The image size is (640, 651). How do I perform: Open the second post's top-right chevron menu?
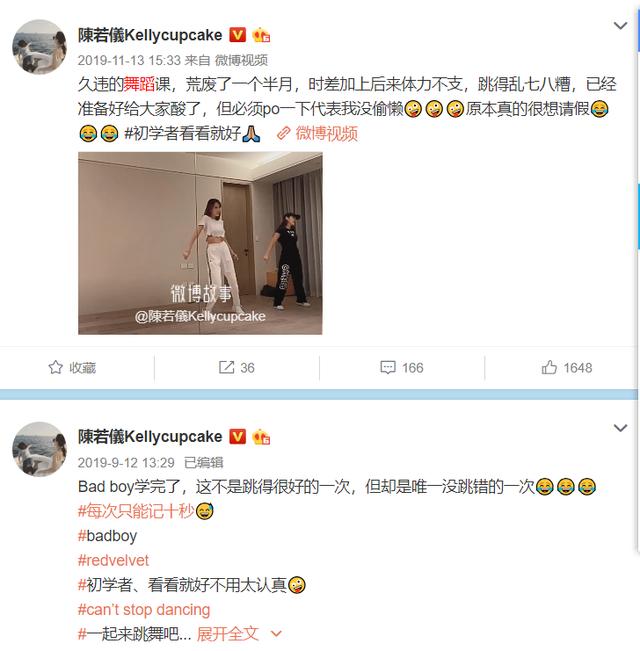pyautogui.click(x=620, y=428)
